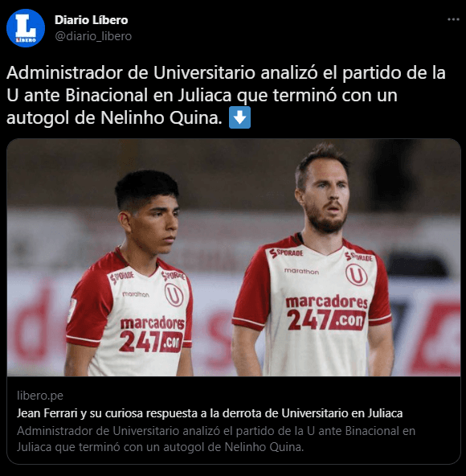Click the Diario Líbero profile avatar
This screenshot has width=466, height=476.
[26, 28]
